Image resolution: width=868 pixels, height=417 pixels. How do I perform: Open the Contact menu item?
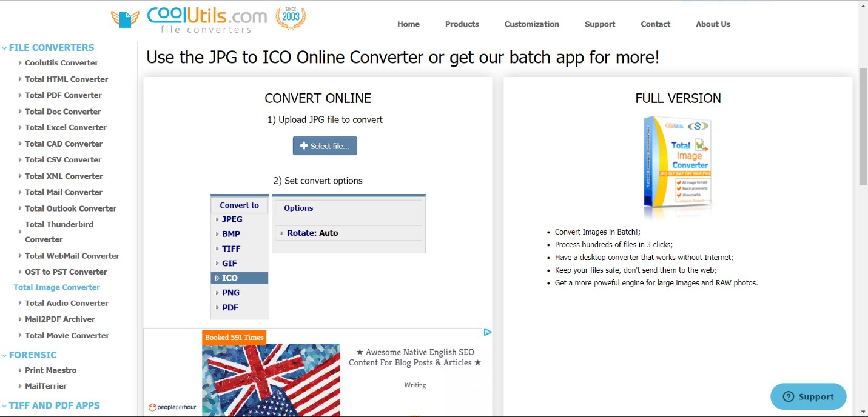pyautogui.click(x=655, y=24)
